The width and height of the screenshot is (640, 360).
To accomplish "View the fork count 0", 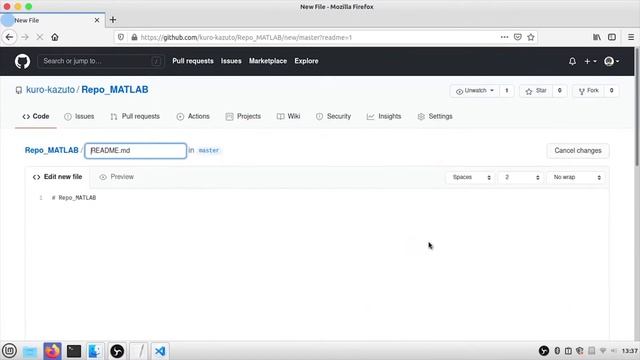I will (611, 91).
